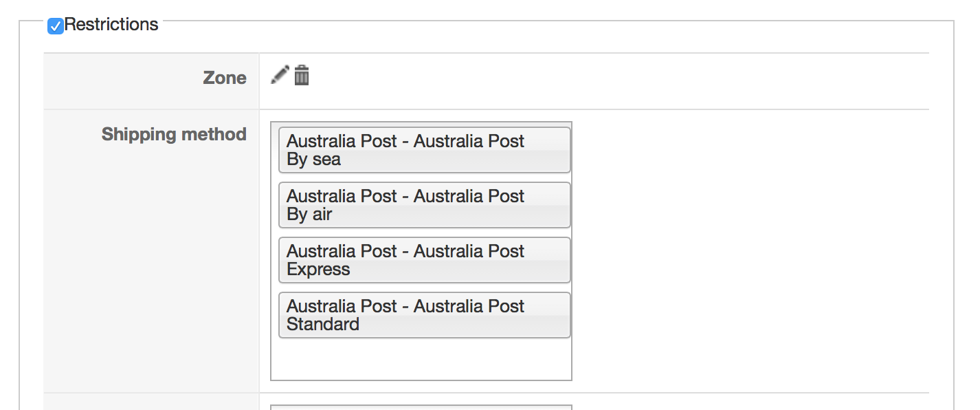The height and width of the screenshot is (410, 980).
Task: Click the Restrictions fieldset top border line
Action: (x=550, y=21)
